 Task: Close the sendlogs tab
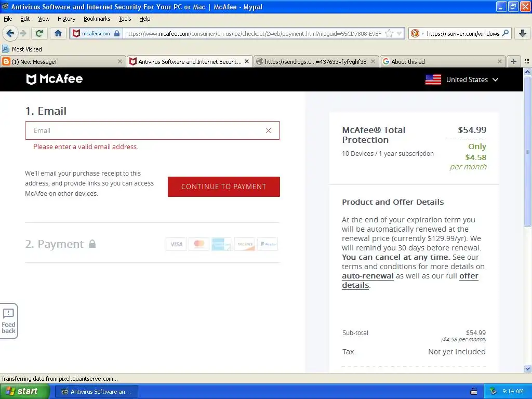pyautogui.click(x=373, y=61)
